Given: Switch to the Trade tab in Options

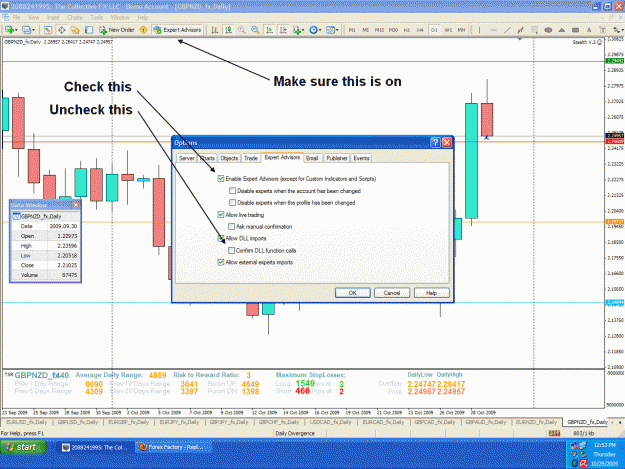Looking at the screenshot, I should [251, 158].
